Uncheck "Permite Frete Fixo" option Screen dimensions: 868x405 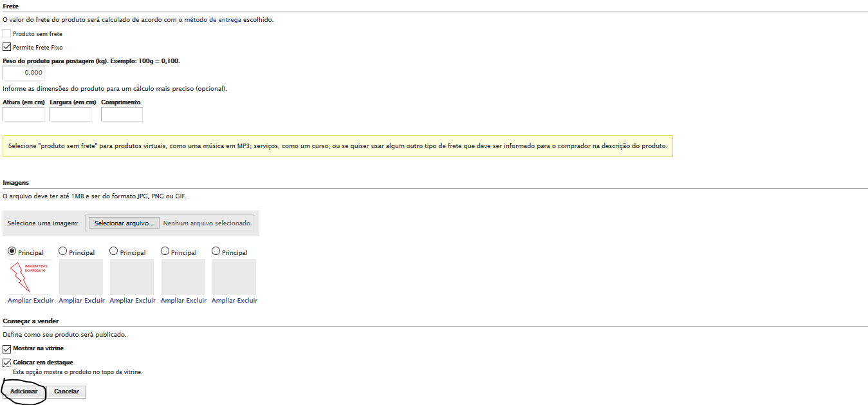point(7,47)
